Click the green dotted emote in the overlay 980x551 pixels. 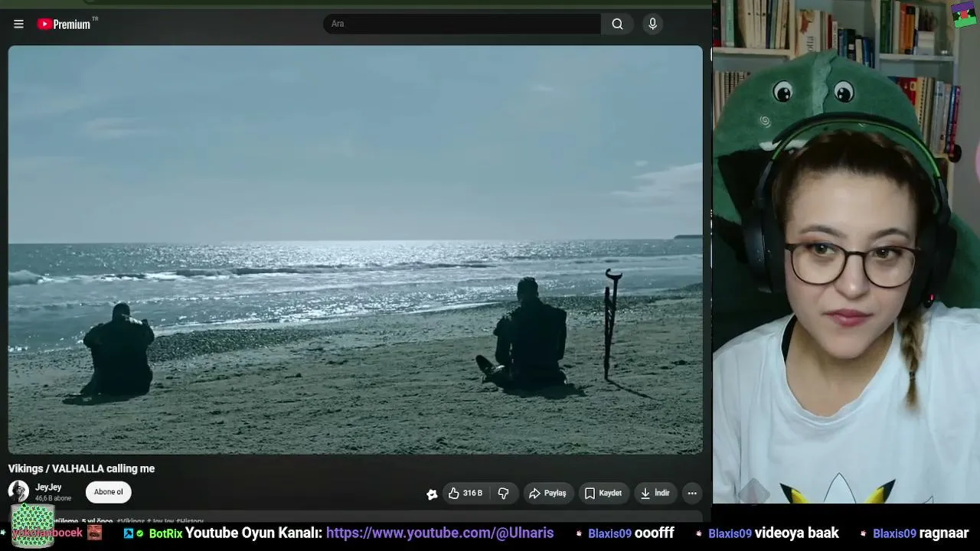[x=33, y=526]
